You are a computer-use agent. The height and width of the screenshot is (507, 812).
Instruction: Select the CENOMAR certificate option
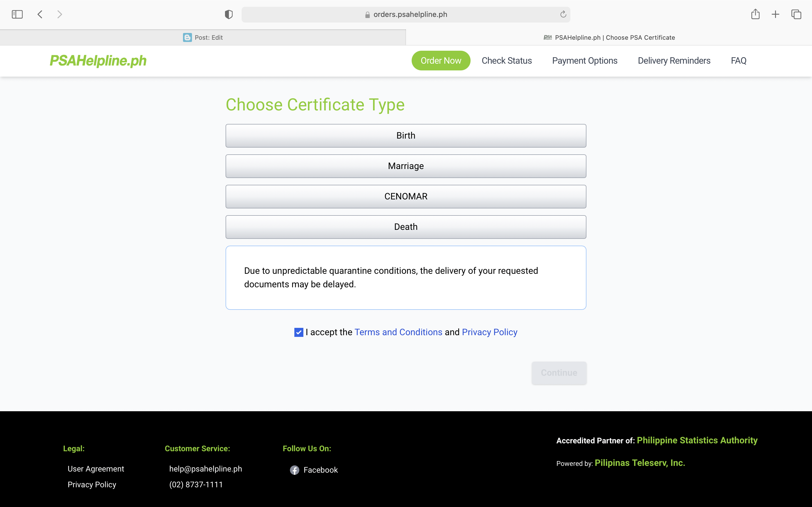406,197
